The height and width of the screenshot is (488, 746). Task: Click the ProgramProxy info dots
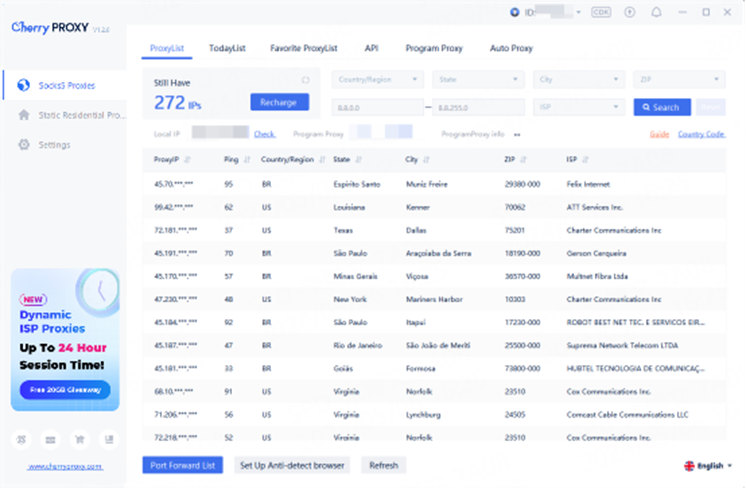click(517, 135)
